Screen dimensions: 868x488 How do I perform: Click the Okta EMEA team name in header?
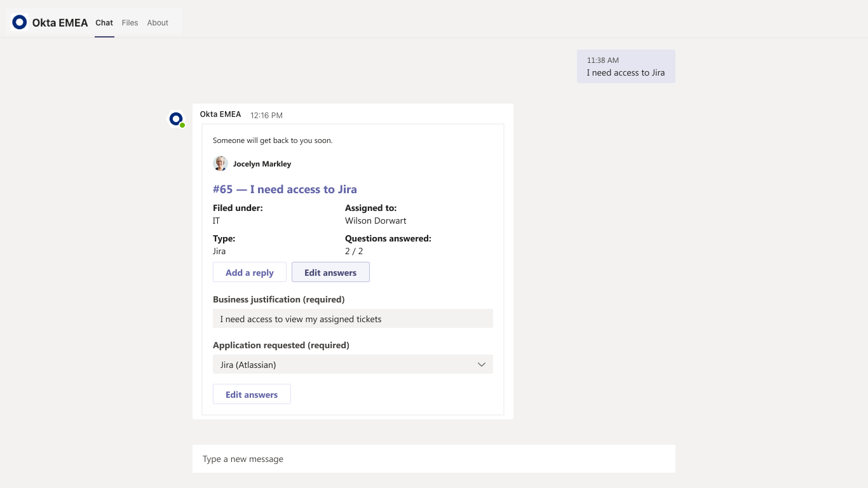[x=60, y=23]
